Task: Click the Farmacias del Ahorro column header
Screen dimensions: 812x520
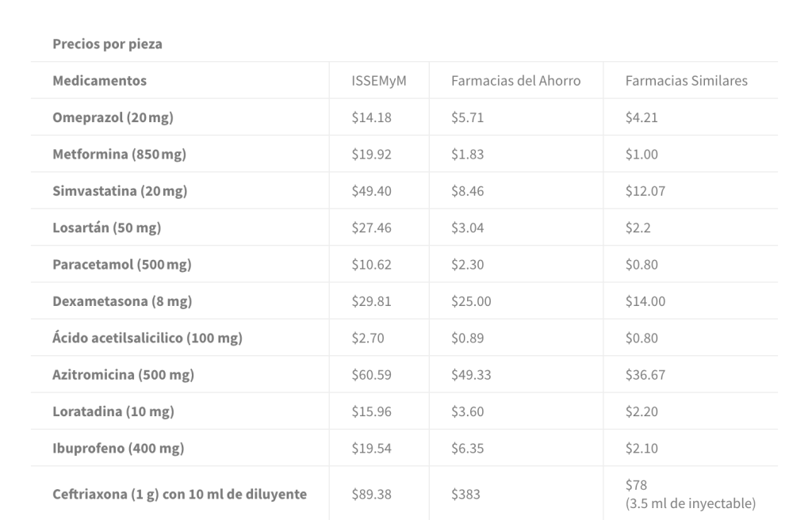Action: point(515,81)
